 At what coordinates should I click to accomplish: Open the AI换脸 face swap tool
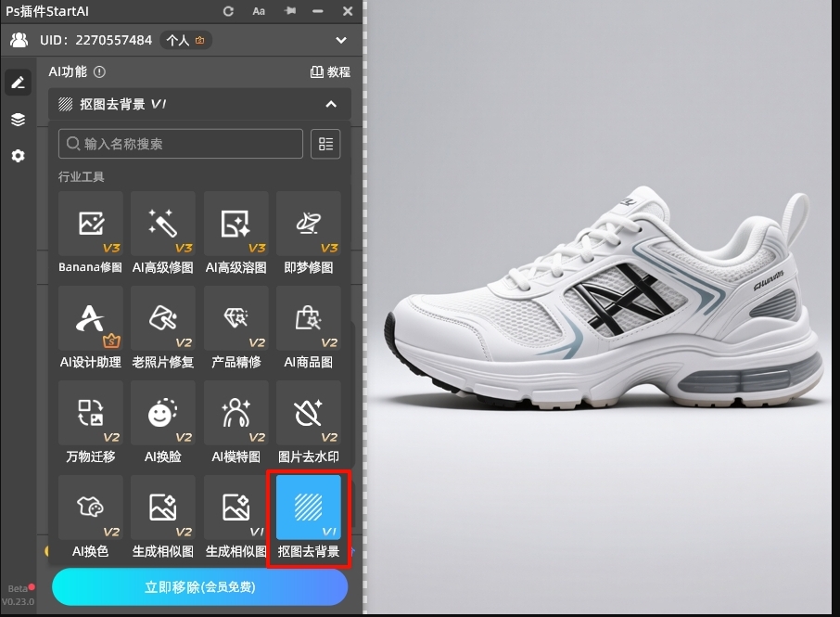click(x=163, y=414)
